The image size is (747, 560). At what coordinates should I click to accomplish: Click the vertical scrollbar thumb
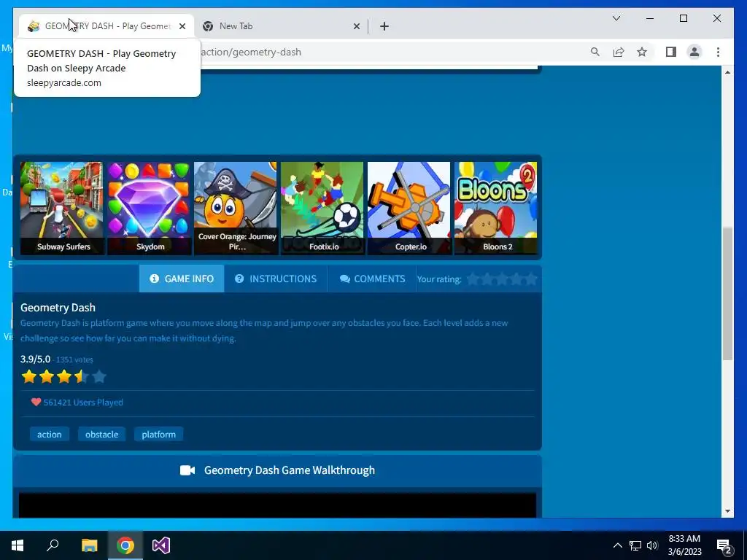tap(727, 294)
